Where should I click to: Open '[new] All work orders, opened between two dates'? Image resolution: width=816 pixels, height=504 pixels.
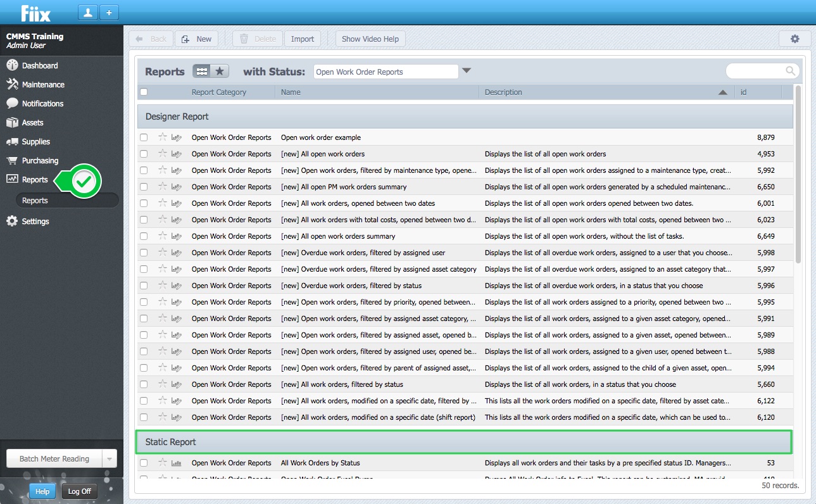(358, 203)
